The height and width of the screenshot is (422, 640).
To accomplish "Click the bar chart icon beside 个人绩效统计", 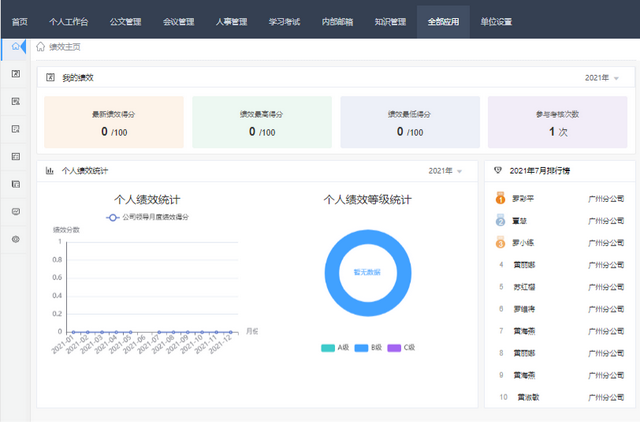I will tap(50, 171).
